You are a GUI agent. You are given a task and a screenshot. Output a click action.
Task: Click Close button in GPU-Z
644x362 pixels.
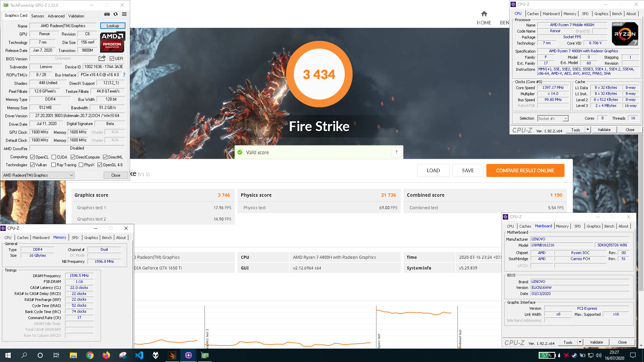click(116, 175)
